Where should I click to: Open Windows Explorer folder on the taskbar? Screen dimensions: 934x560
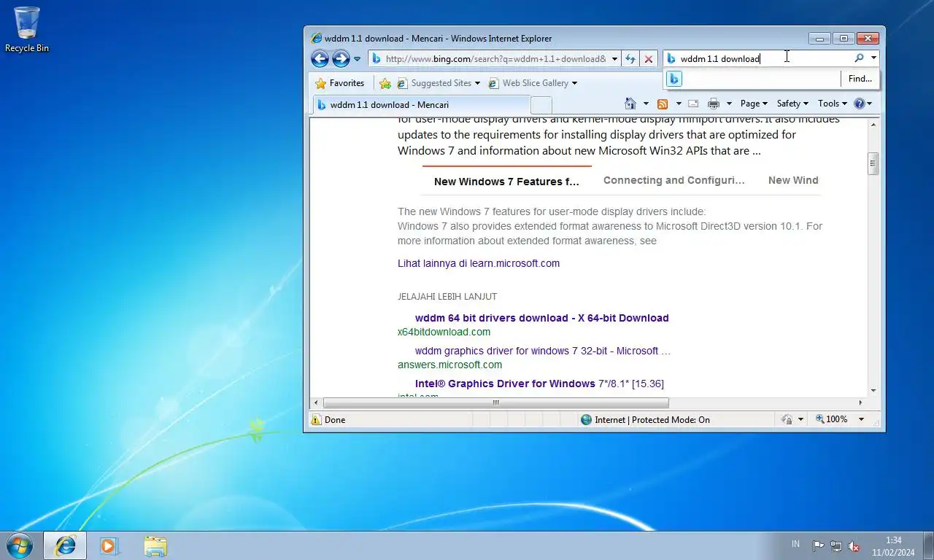tap(155, 545)
